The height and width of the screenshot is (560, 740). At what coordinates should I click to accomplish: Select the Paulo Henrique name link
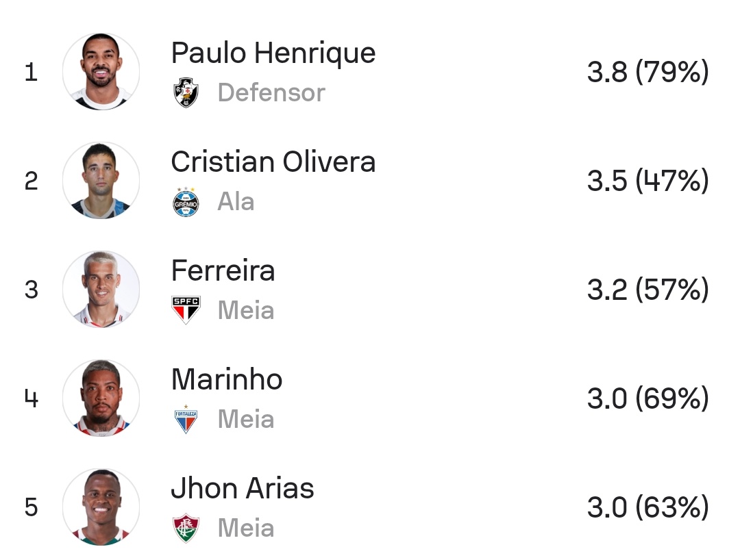pyautogui.click(x=273, y=53)
